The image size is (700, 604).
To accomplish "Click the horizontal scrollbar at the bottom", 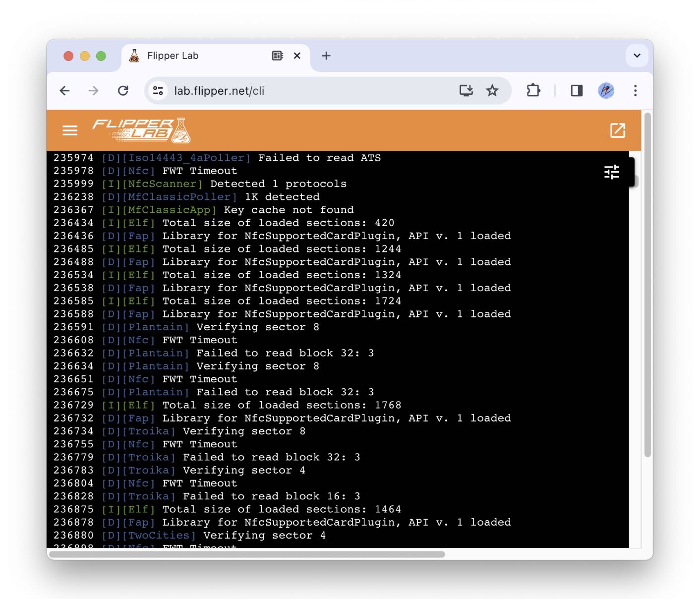I will pyautogui.click(x=247, y=554).
